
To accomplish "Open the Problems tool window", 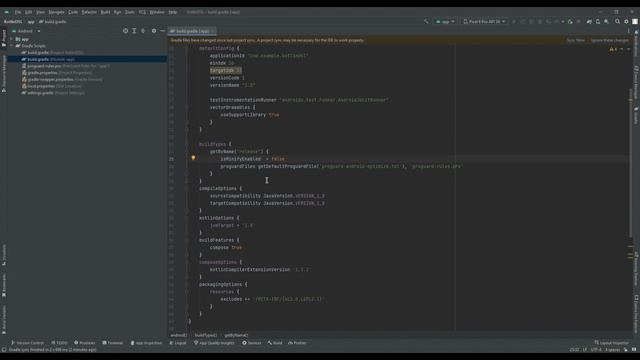I will click(84, 343).
